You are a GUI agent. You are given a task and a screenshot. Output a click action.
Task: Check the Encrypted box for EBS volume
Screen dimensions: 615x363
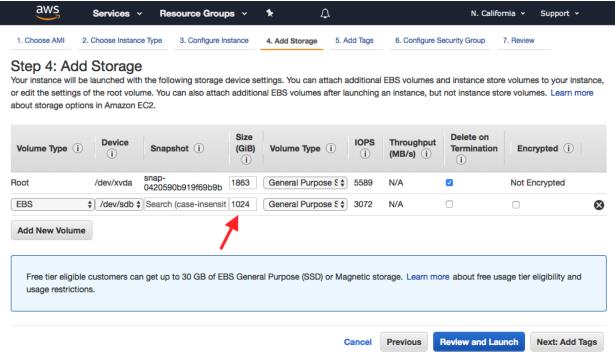[516, 205]
